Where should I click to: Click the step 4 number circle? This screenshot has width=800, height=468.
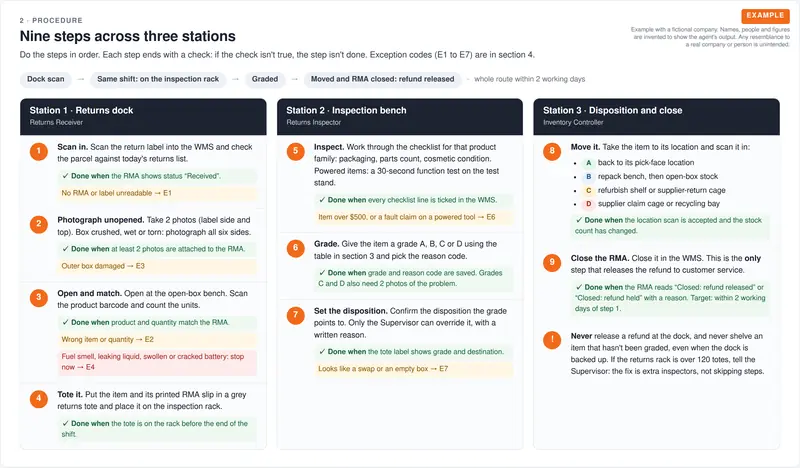39,399
